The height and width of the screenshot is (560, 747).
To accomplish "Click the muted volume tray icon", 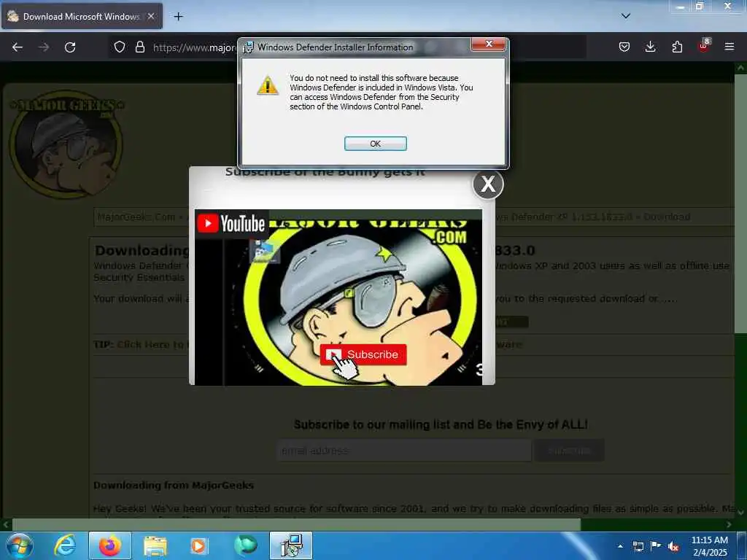I will click(673, 546).
